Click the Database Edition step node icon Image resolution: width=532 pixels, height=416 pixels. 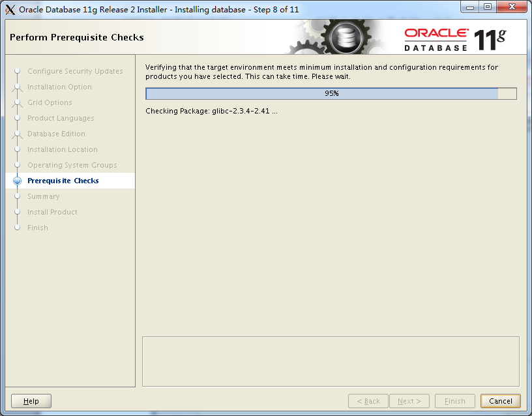pyautogui.click(x=18, y=134)
